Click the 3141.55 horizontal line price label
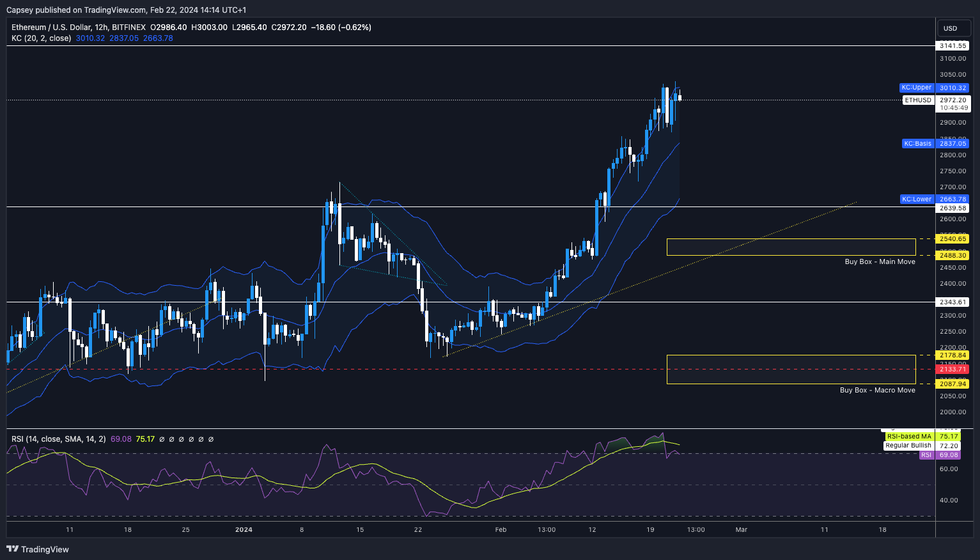 953,46
